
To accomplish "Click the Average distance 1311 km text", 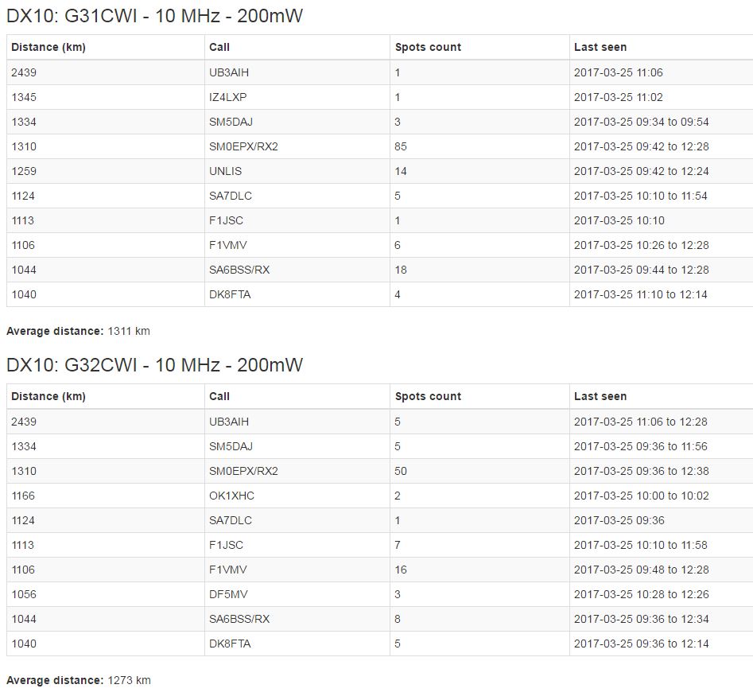I will [x=78, y=331].
